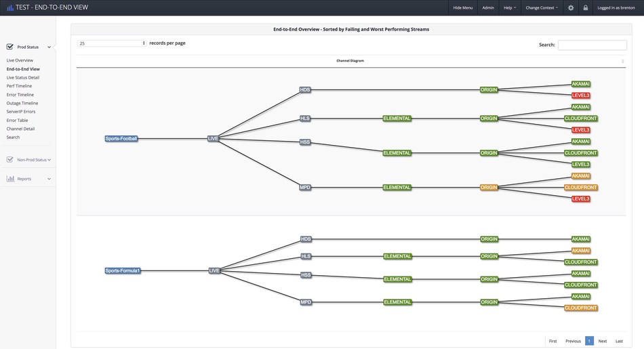Viewport: 644px width, 349px height.
Task: Select the orange ORIGIN node
Action: coord(489,188)
